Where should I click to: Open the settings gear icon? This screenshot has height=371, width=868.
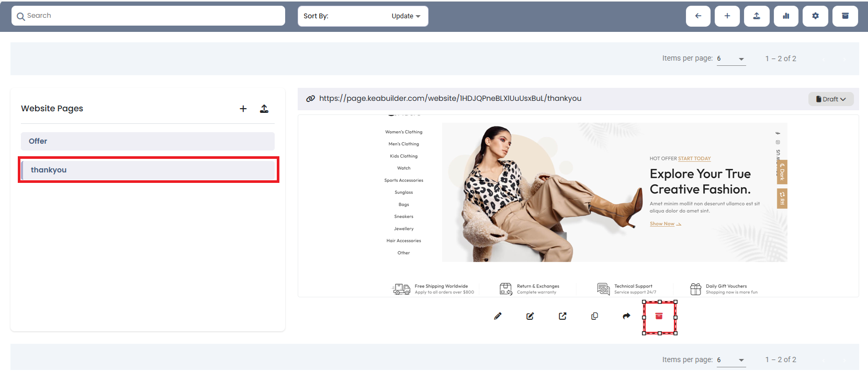815,16
